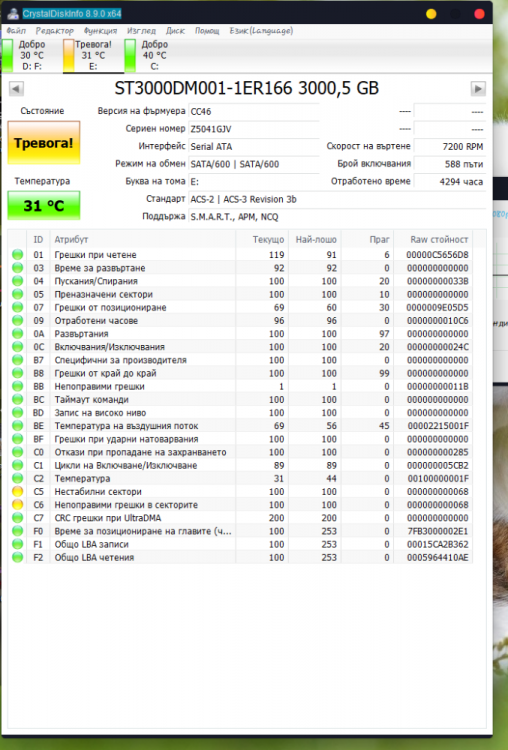Click power on hours 4294 часа

[449, 182]
